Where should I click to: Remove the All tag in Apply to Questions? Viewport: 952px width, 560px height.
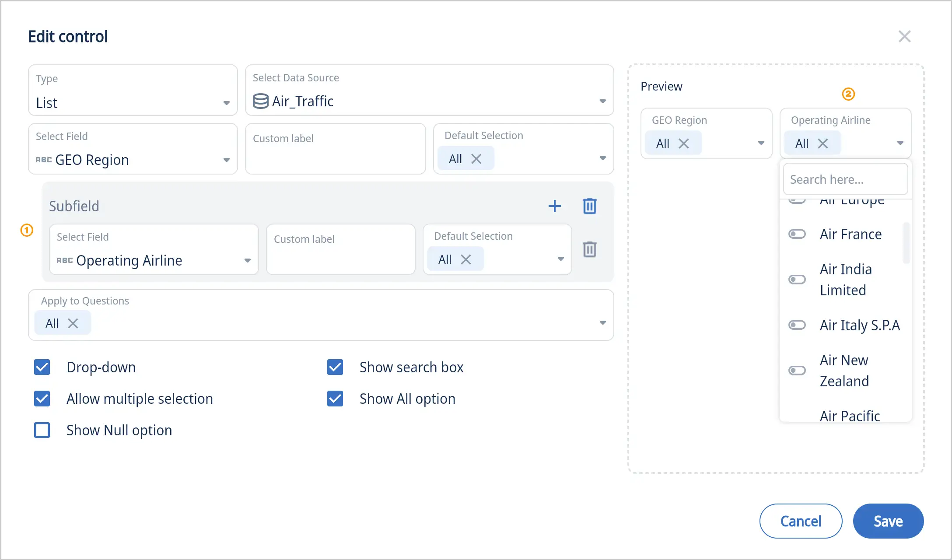point(73,323)
